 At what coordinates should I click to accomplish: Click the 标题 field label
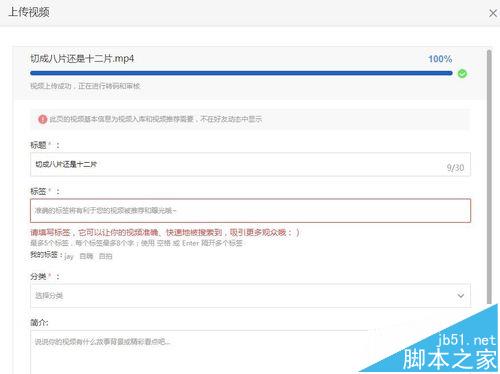45,145
